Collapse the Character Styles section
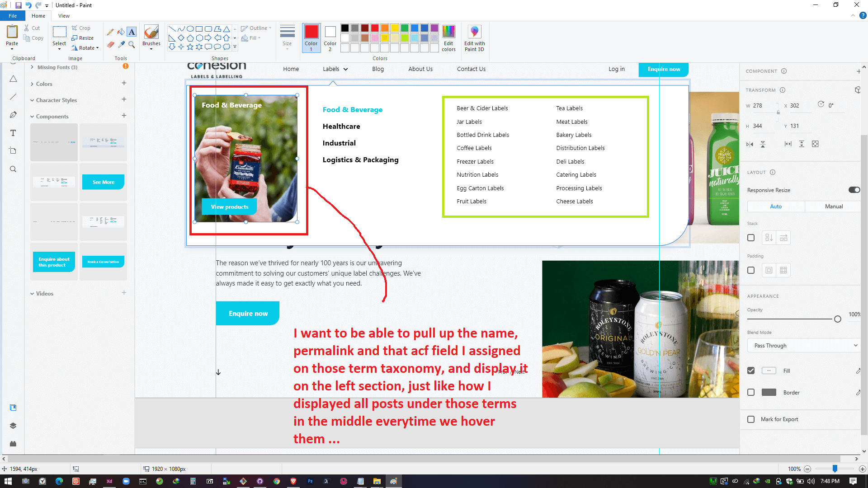 (x=32, y=100)
